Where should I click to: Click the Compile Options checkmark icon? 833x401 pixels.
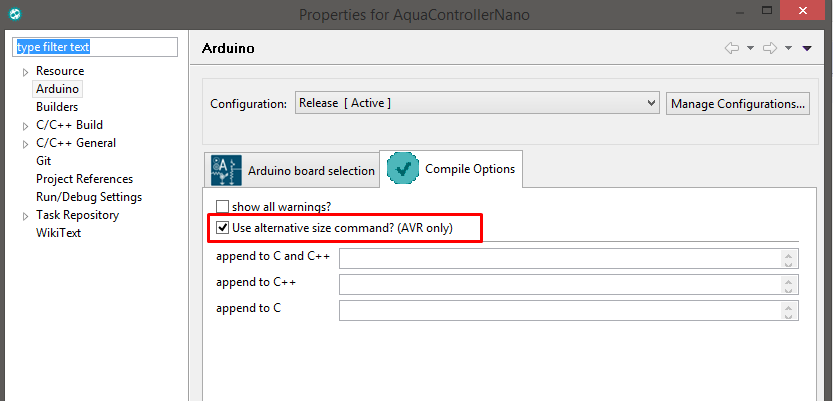click(x=402, y=169)
